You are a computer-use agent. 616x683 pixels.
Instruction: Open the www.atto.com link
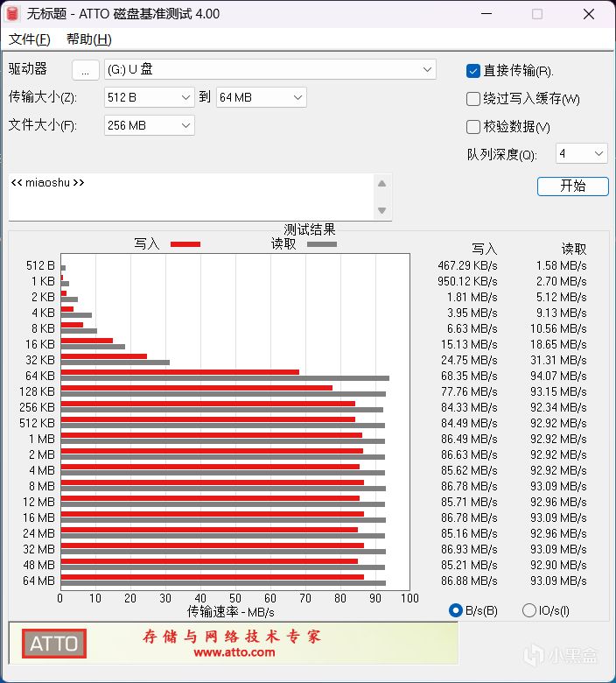[234, 652]
